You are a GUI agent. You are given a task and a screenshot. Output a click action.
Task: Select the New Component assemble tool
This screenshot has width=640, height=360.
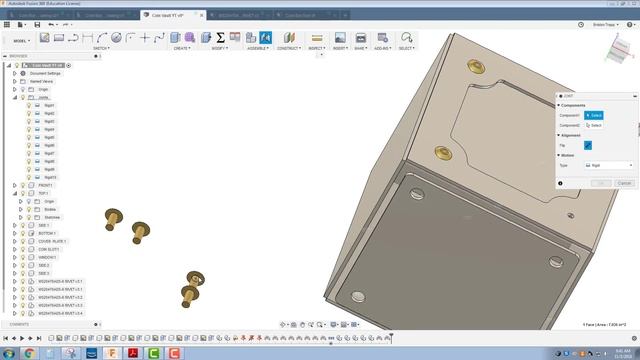[251, 38]
